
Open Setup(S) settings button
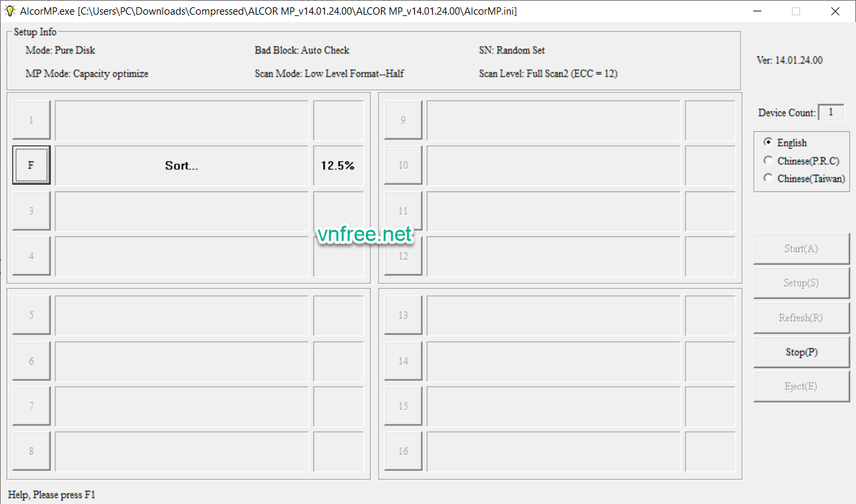click(x=801, y=283)
